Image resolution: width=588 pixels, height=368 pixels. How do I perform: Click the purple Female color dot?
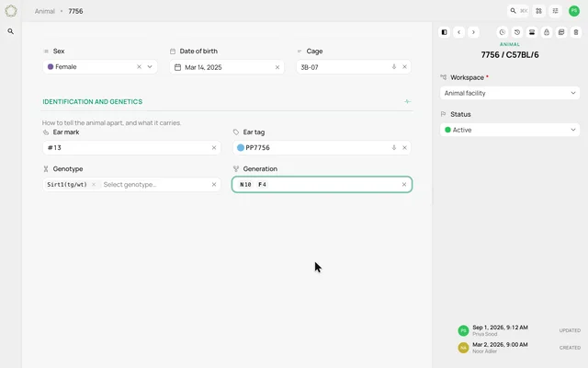(x=51, y=67)
